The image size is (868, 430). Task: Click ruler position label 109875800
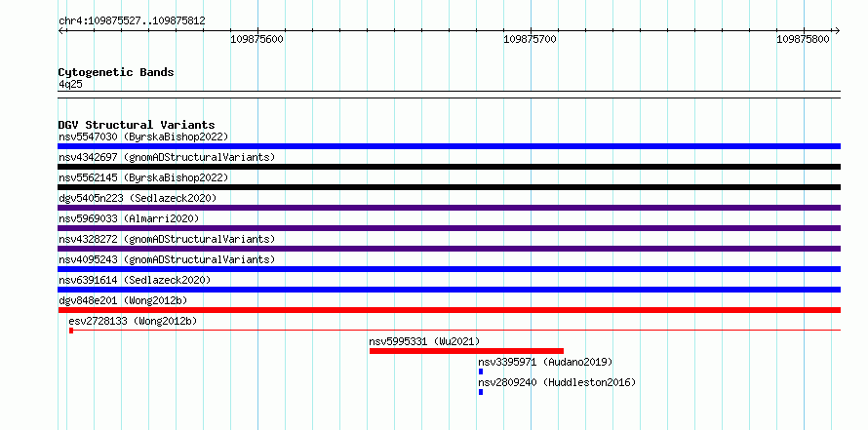(x=803, y=39)
